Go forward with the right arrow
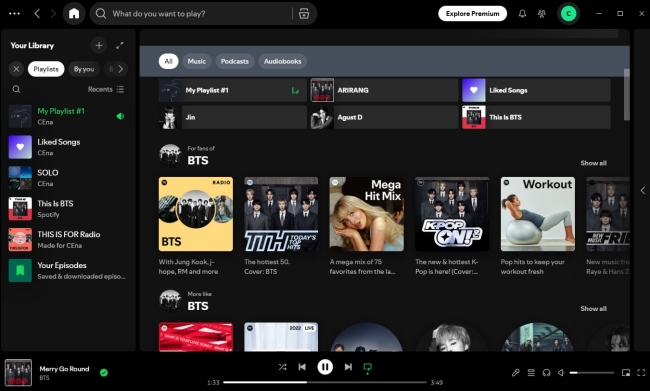This screenshot has width=650, height=391. (53, 14)
